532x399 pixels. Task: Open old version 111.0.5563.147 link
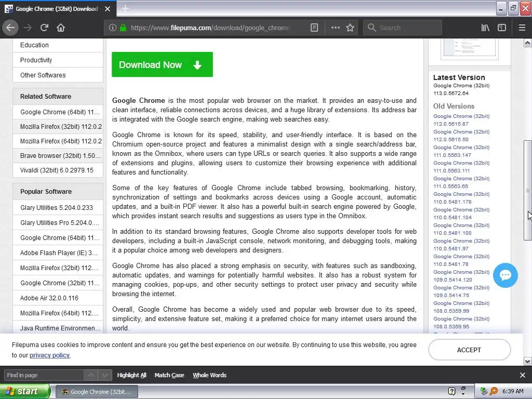click(461, 151)
